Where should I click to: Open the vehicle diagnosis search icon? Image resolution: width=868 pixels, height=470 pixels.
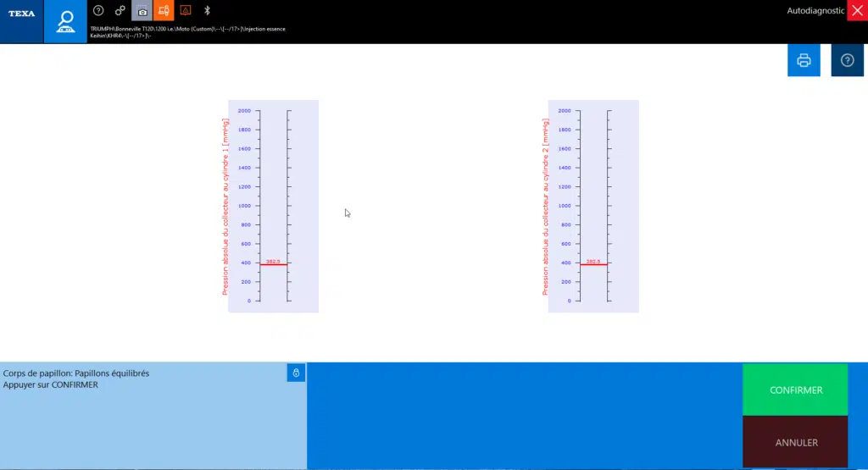coord(65,22)
